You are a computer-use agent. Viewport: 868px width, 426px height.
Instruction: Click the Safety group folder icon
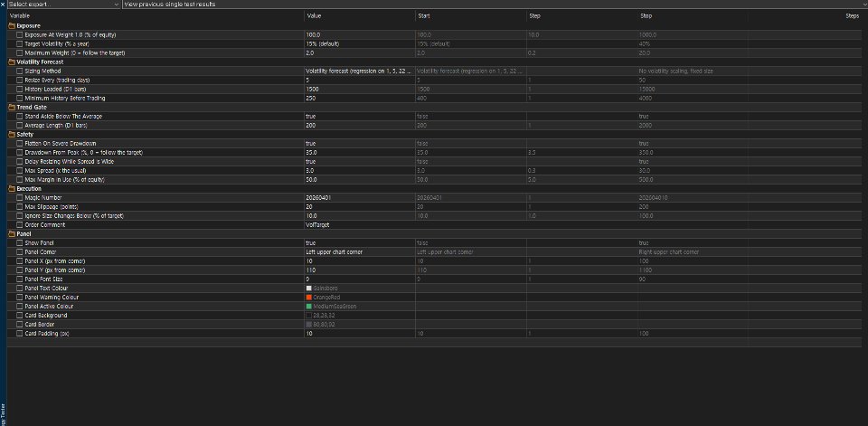12,134
